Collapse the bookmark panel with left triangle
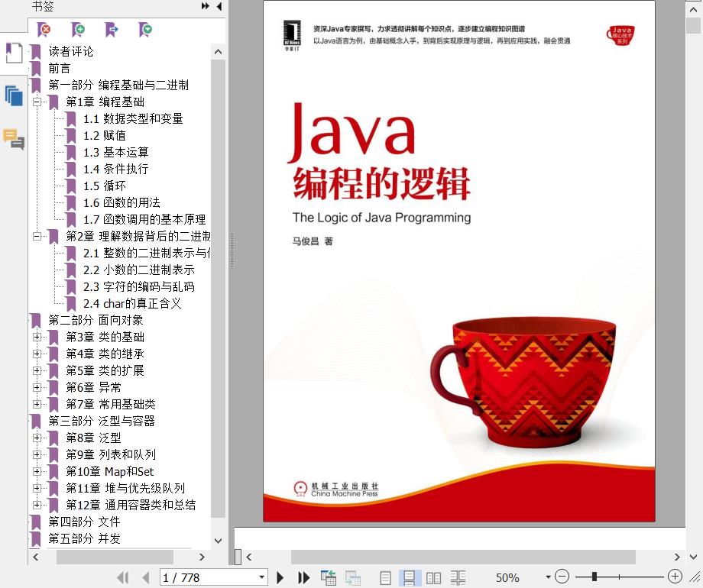The image size is (703, 588). pos(219,6)
